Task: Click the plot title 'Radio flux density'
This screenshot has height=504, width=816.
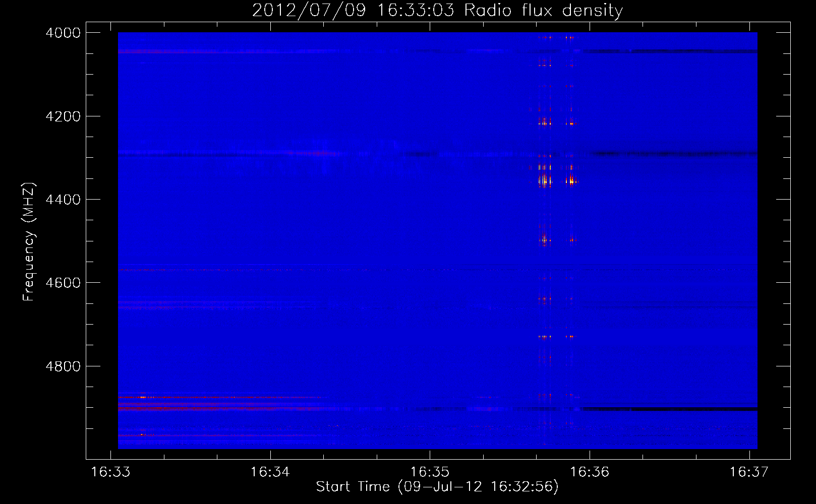Action: (544, 10)
